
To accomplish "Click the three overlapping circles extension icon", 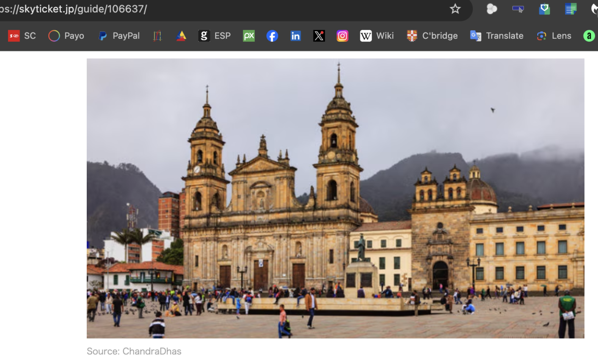I will click(492, 9).
